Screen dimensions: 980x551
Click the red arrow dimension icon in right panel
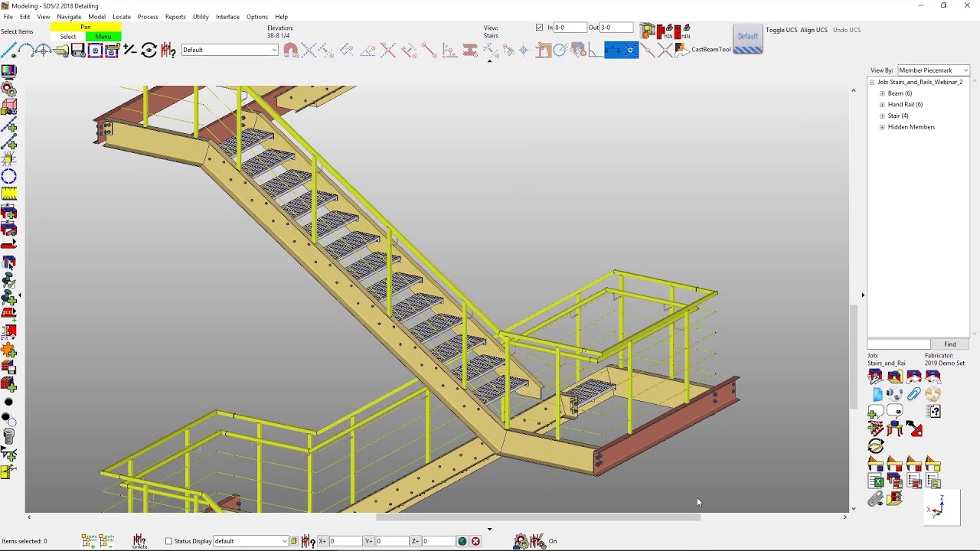914,429
